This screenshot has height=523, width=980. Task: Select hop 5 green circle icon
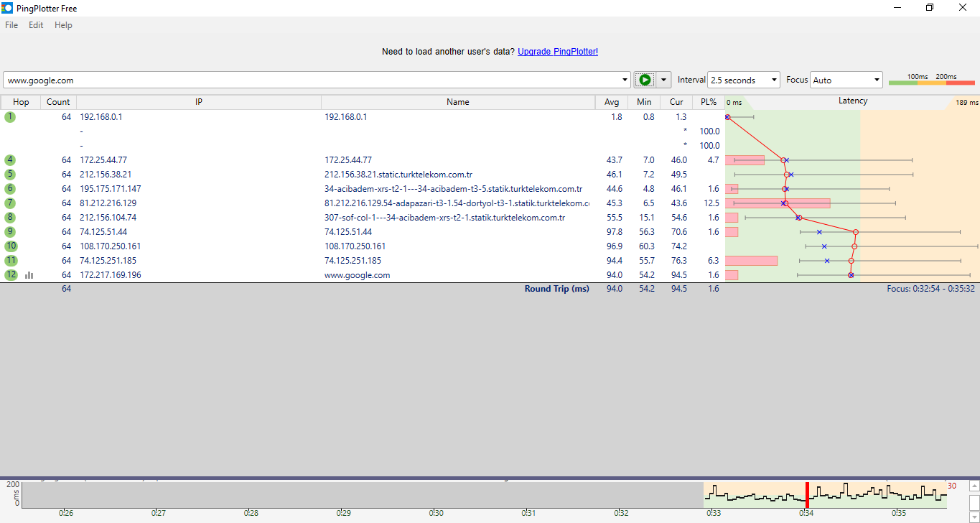10,174
